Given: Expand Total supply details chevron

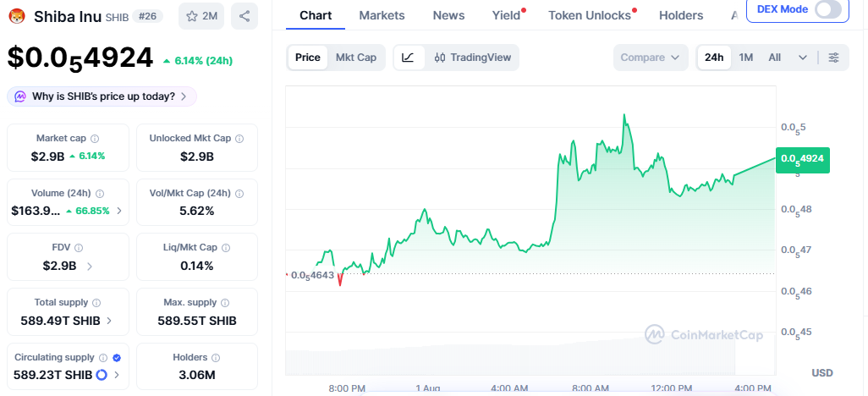Looking at the screenshot, I should [x=109, y=321].
